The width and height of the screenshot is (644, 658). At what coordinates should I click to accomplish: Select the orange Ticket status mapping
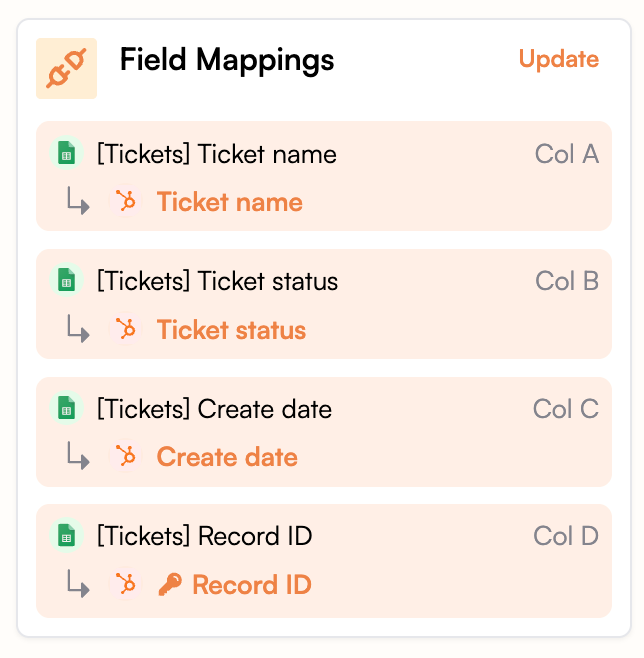pyautogui.click(x=231, y=330)
